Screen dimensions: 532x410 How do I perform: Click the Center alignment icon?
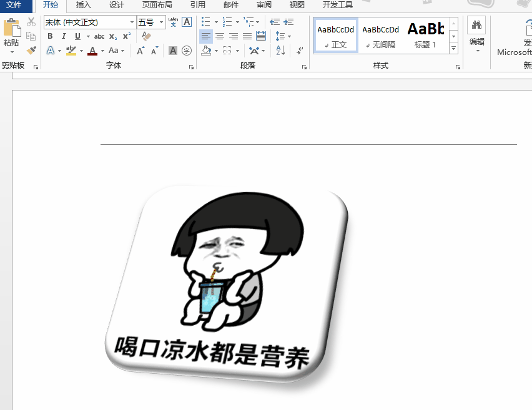pyautogui.click(x=220, y=36)
